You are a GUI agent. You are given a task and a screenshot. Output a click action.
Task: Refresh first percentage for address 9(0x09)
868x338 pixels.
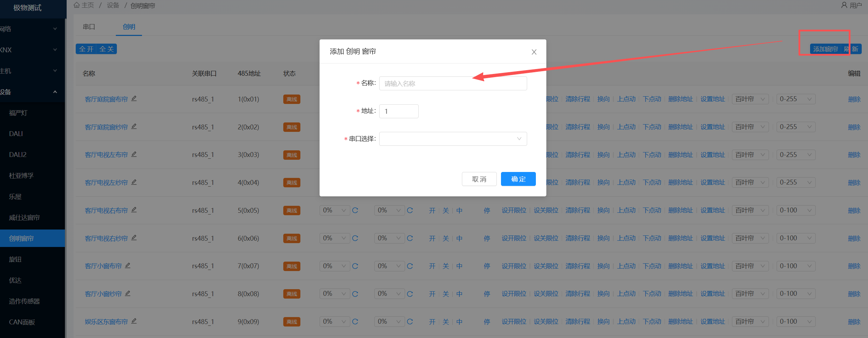point(355,322)
